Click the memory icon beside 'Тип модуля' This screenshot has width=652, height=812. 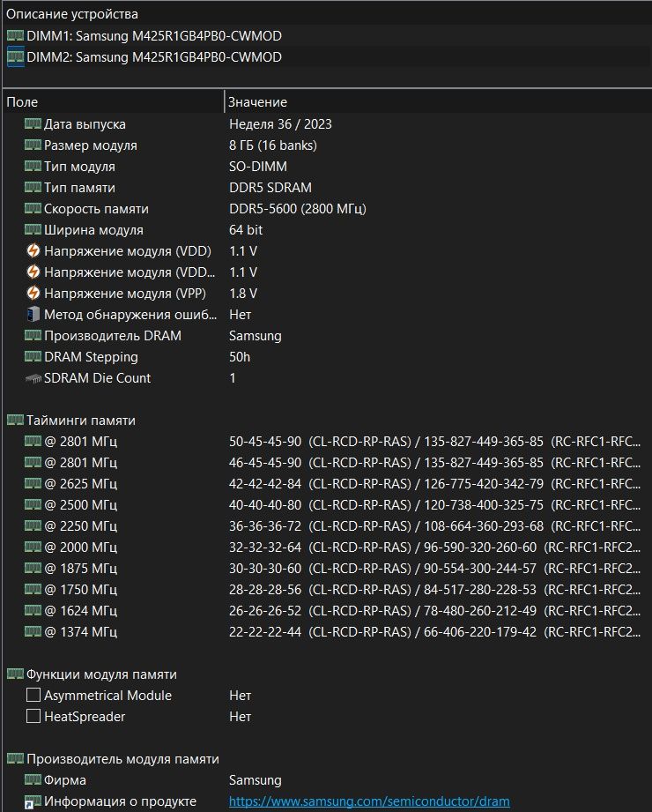pos(33,167)
